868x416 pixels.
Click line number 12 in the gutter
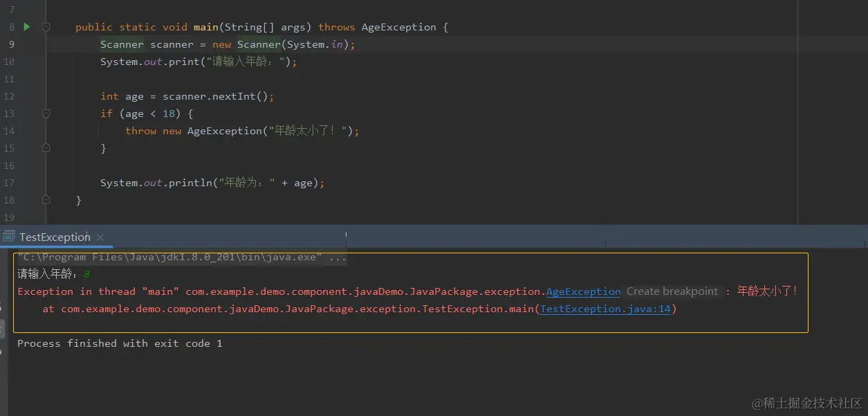click(x=8, y=96)
